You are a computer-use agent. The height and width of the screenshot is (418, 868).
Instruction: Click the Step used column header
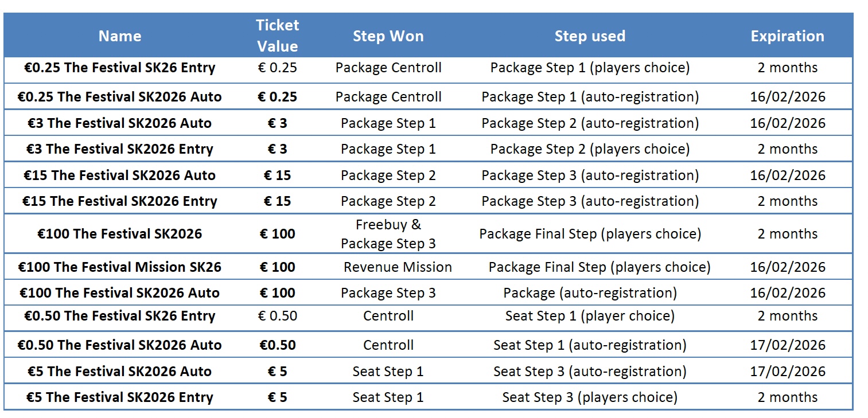pyautogui.click(x=589, y=36)
